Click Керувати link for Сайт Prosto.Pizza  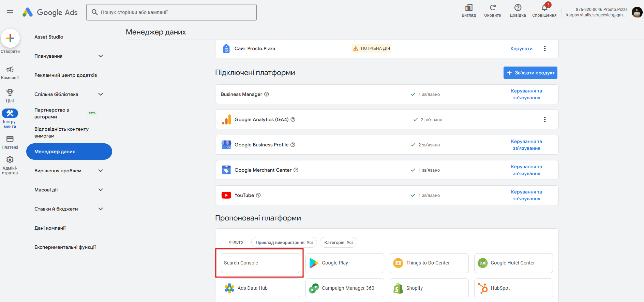521,48
